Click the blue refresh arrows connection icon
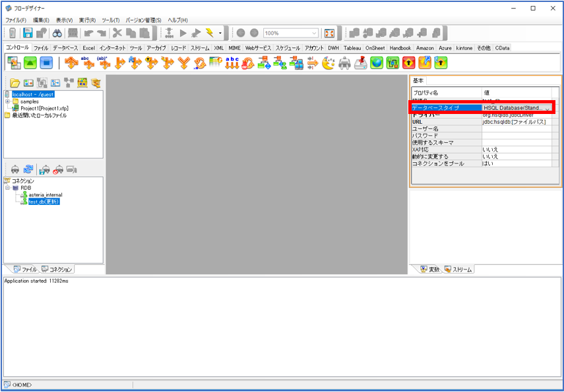Viewport: 564px width, 392px height. tap(28, 169)
